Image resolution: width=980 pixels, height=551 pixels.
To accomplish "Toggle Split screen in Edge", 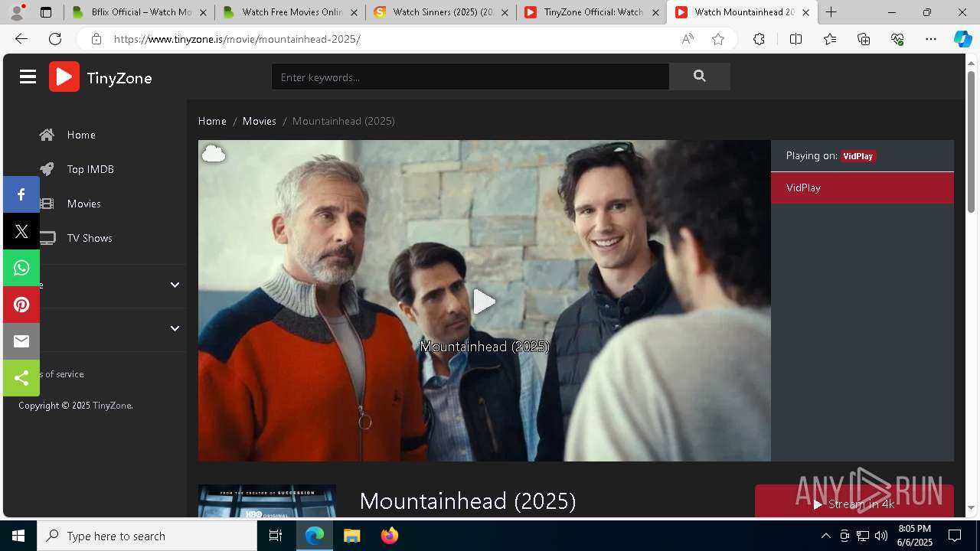I will pyautogui.click(x=795, y=39).
